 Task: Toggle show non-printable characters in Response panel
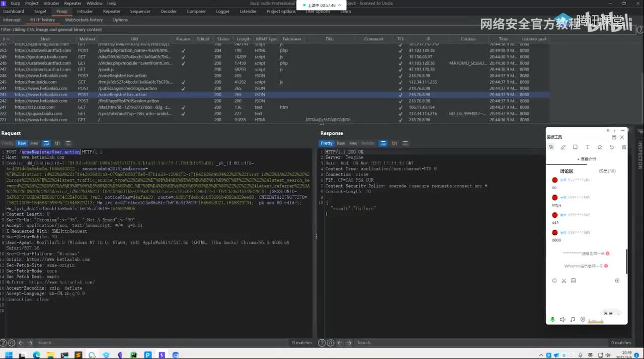[394, 143]
